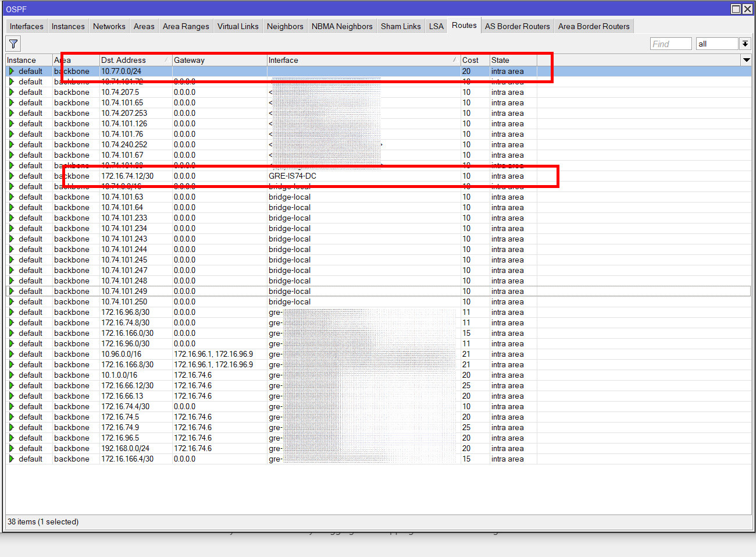Open the LSA tab
This screenshot has height=557, width=756.
pyautogui.click(x=436, y=26)
